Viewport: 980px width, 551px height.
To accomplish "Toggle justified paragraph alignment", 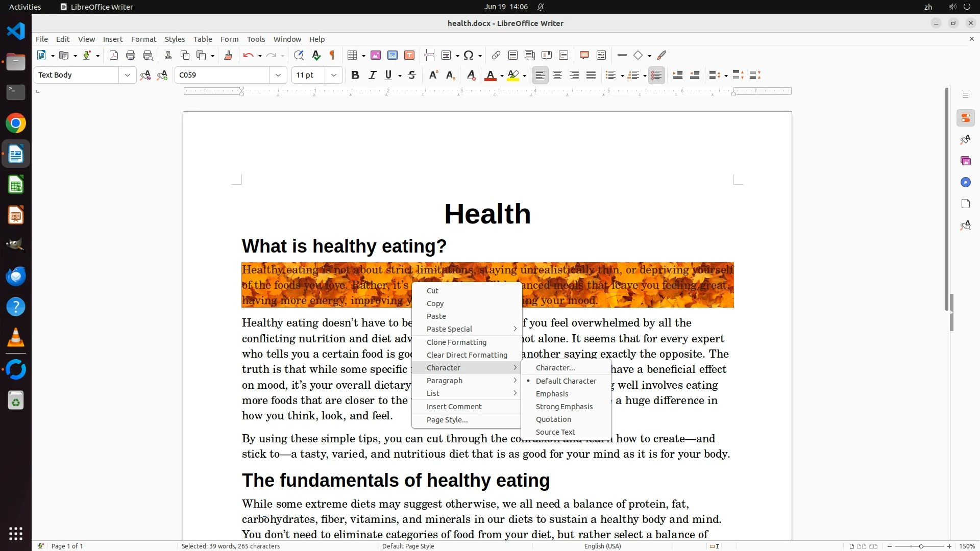I will click(591, 75).
